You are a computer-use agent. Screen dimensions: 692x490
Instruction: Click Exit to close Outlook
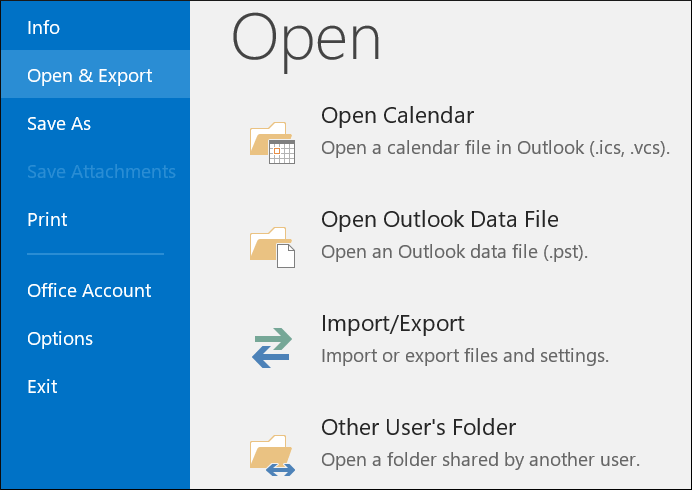click(95, 387)
